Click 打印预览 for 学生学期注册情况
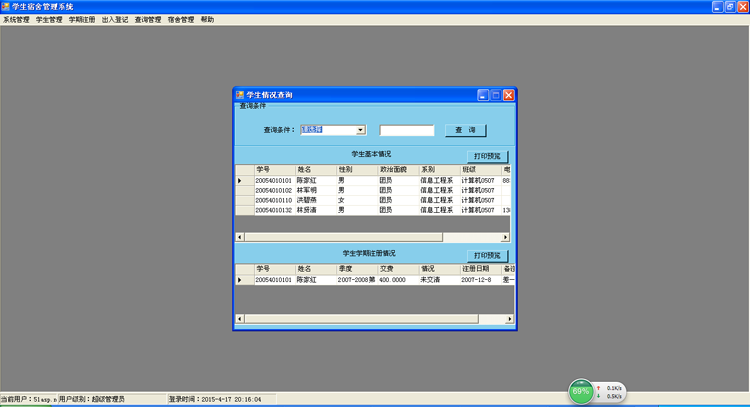 (489, 255)
